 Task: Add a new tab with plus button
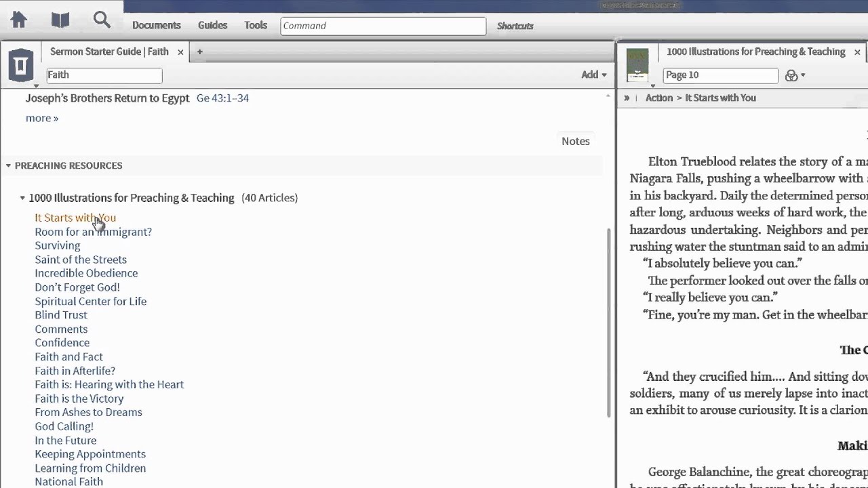click(199, 52)
